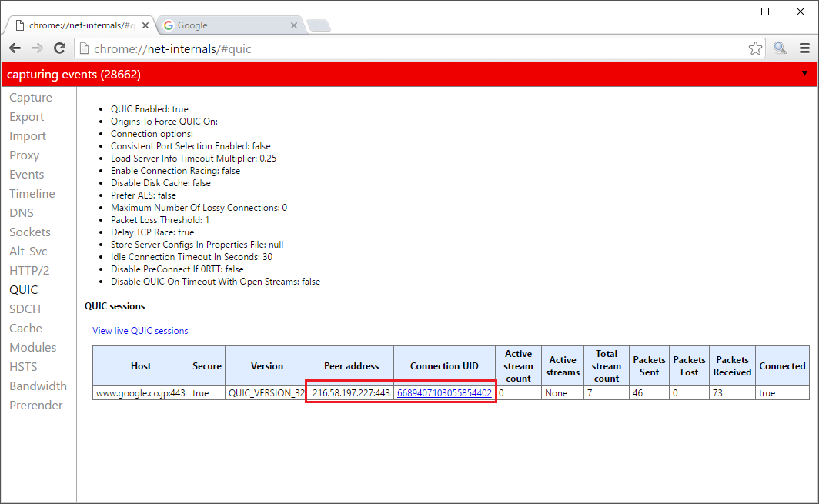The height and width of the screenshot is (504, 819).
Task: Open the Sockets section in sidebar
Action: pyautogui.click(x=30, y=232)
